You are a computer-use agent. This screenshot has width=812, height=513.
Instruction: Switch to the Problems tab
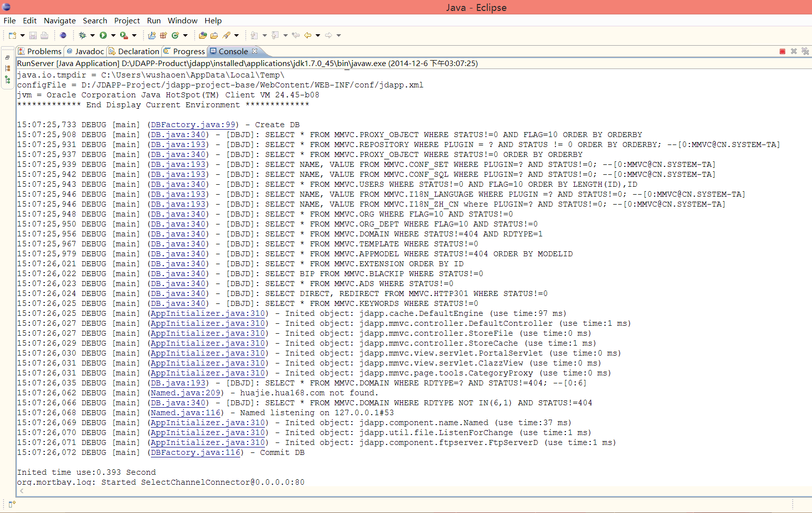(x=44, y=51)
